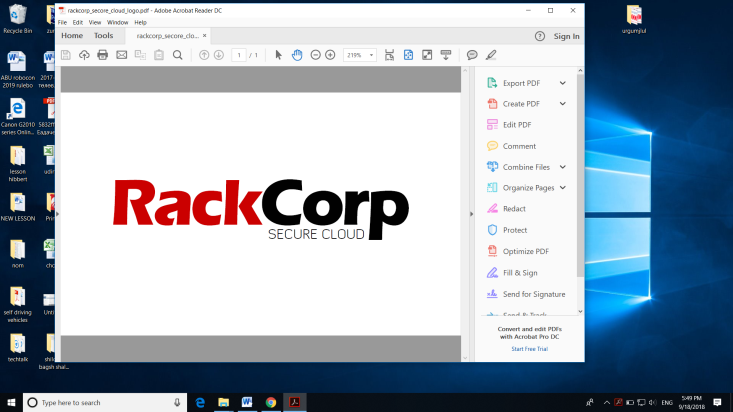This screenshot has width=733, height=412.
Task: Open Fill & Sign tool
Action: click(x=520, y=273)
